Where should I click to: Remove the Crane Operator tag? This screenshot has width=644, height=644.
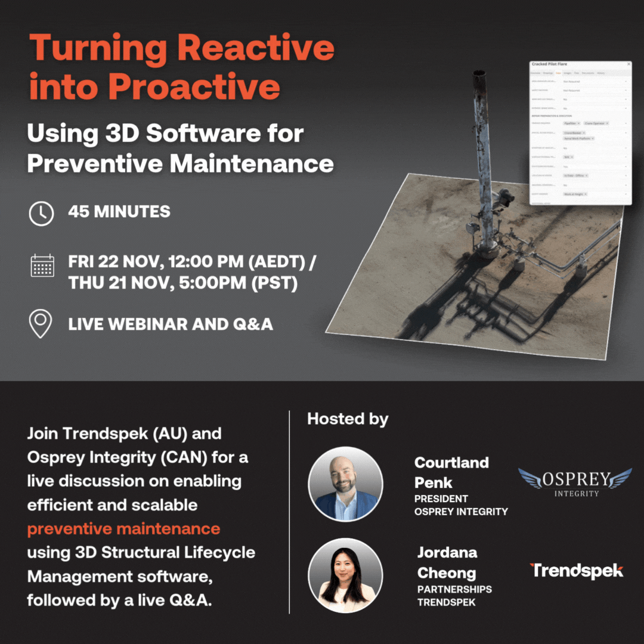pyautogui.click(x=607, y=123)
